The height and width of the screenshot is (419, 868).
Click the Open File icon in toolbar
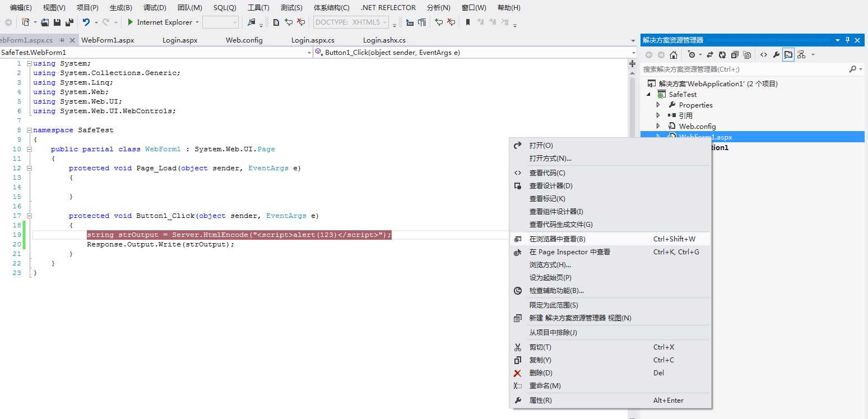pyautogui.click(x=45, y=22)
